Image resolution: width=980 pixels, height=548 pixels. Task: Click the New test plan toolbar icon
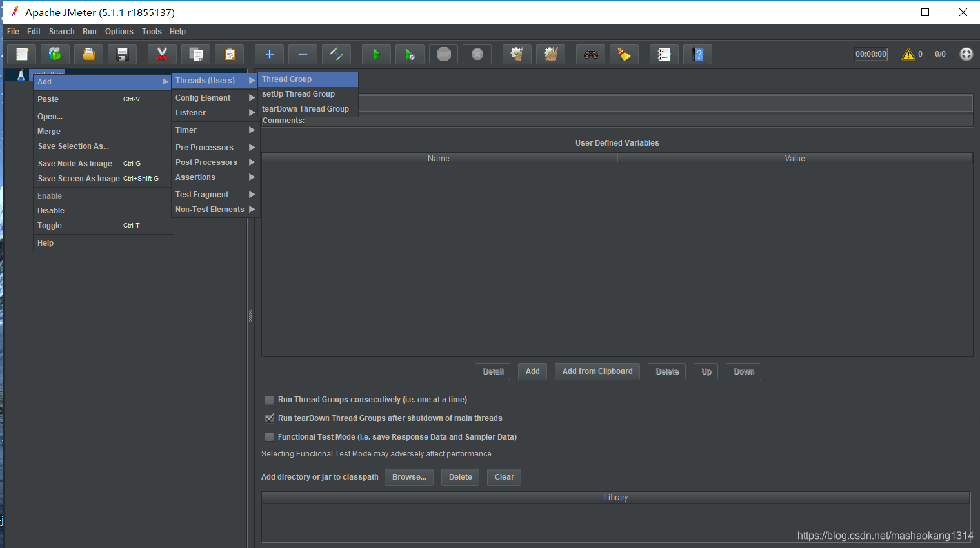point(22,54)
